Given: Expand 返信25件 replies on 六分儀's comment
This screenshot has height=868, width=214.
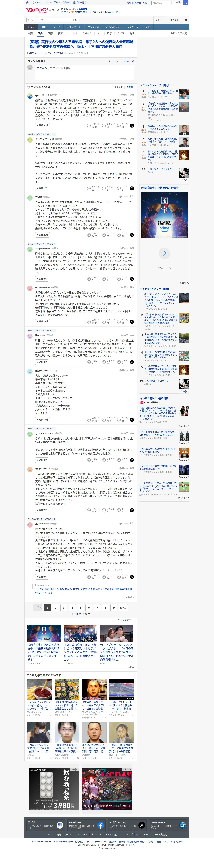Looking at the screenshot, I should point(42,235).
